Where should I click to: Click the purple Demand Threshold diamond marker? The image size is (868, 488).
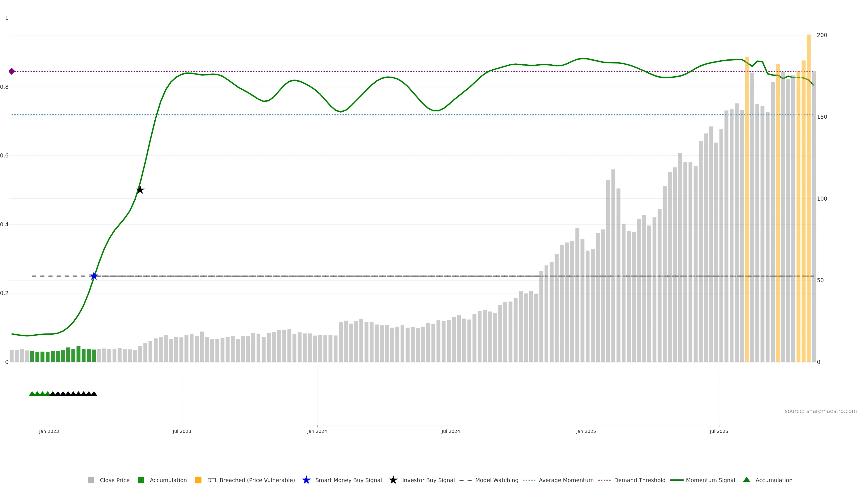[12, 71]
